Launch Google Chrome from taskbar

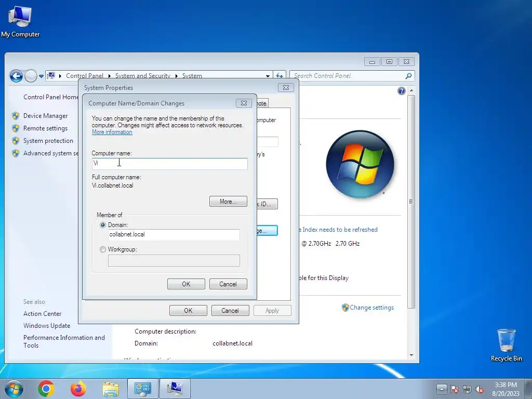pyautogui.click(x=46, y=389)
